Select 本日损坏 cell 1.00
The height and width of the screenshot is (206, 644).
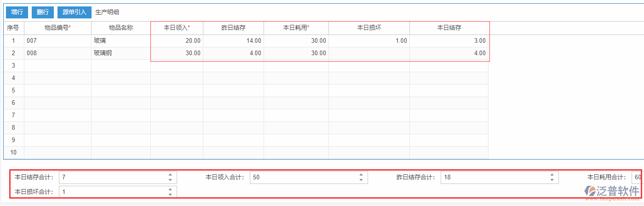pyautogui.click(x=369, y=40)
